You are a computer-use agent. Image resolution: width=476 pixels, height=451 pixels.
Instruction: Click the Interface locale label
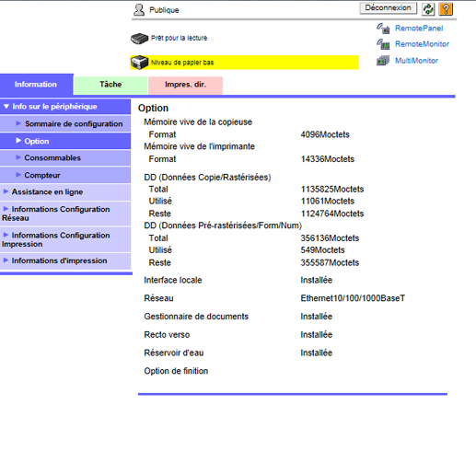pyautogui.click(x=173, y=281)
